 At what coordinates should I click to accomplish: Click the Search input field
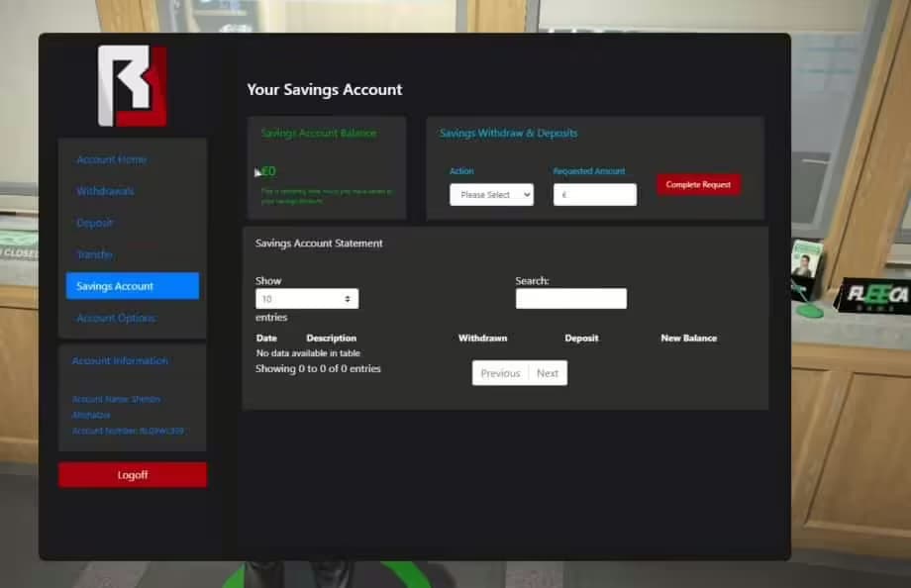point(571,298)
